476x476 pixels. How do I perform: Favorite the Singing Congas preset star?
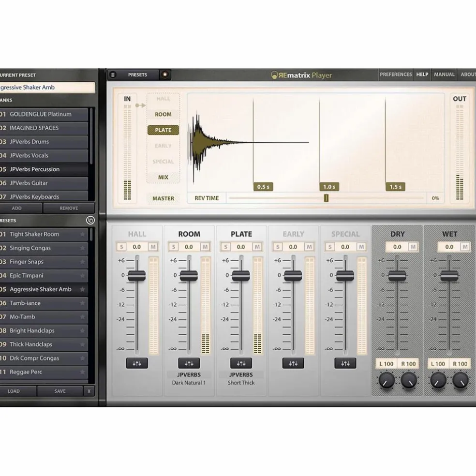(x=82, y=248)
